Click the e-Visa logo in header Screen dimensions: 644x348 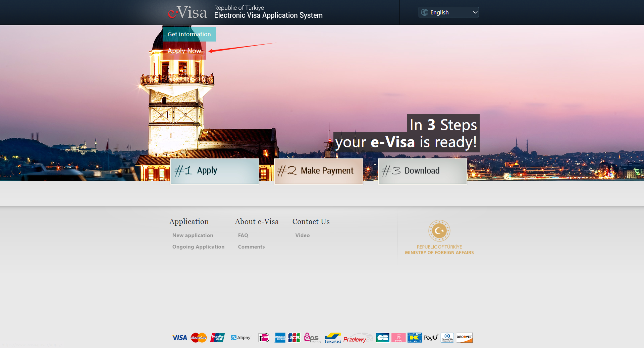pos(187,13)
